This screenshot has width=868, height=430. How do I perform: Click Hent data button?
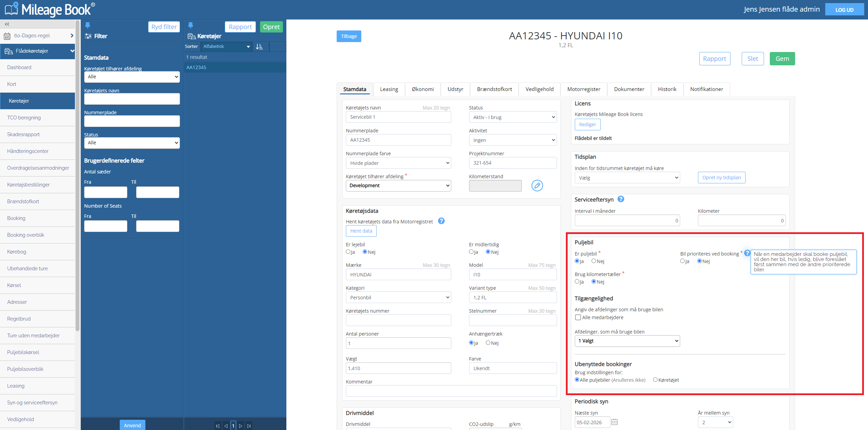[x=361, y=231]
